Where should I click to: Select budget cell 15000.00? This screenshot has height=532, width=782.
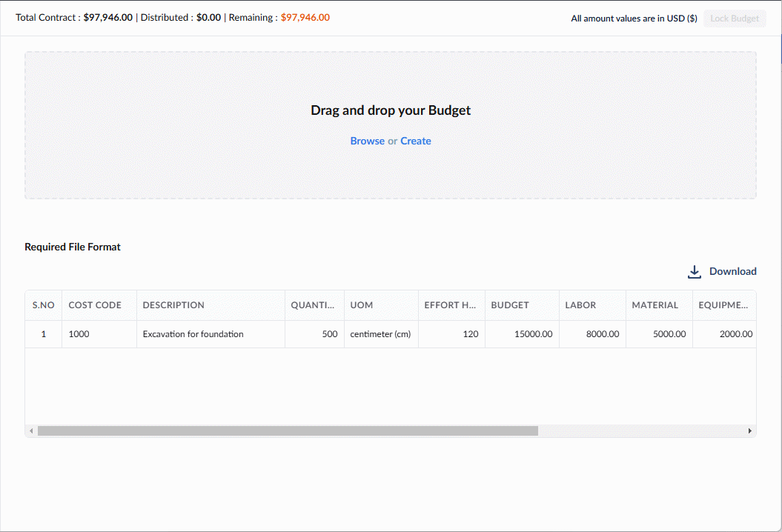[522, 334]
